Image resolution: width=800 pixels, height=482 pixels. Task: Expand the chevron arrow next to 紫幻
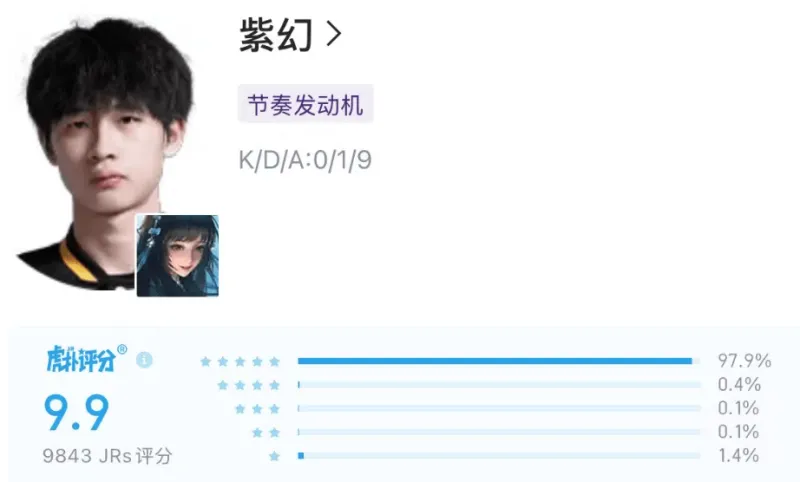pyautogui.click(x=334, y=35)
